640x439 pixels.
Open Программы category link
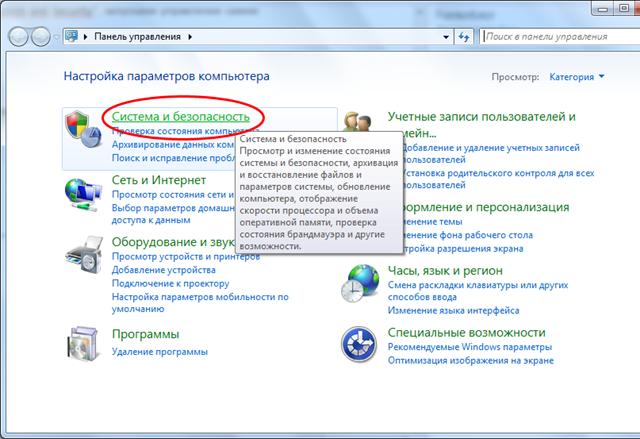coord(145,334)
